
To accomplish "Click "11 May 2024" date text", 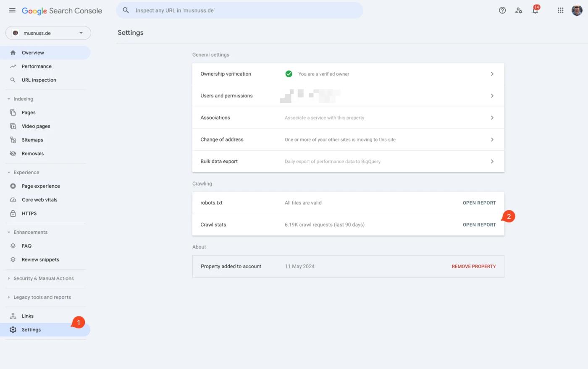I will [300, 267].
